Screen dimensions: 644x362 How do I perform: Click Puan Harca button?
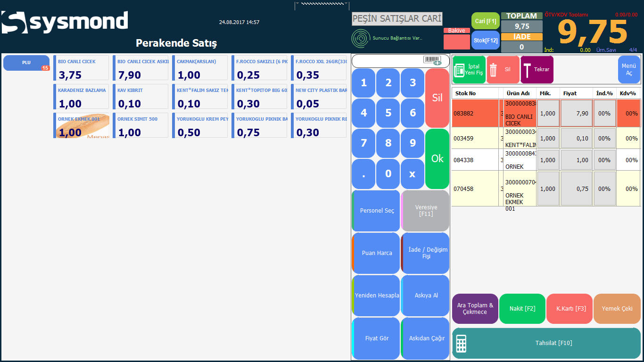click(x=376, y=253)
